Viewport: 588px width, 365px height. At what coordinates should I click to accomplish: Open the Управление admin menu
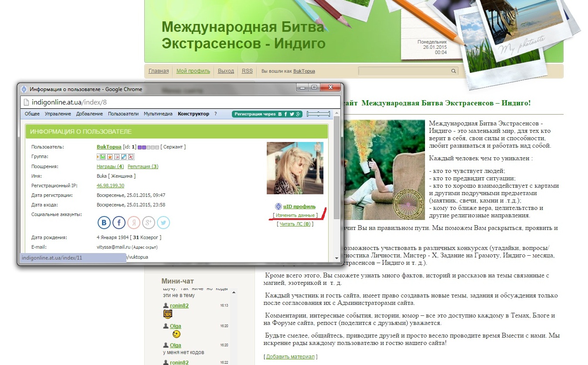[58, 114]
